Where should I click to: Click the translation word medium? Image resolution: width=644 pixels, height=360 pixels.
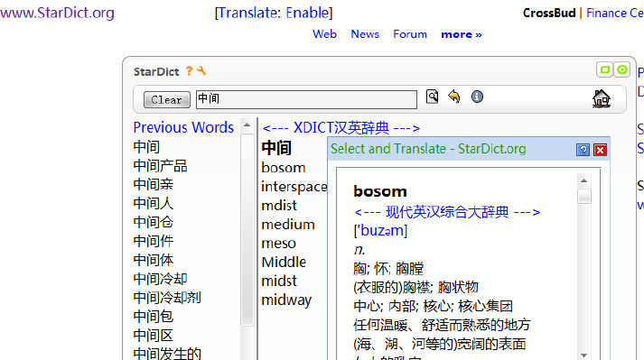(288, 225)
